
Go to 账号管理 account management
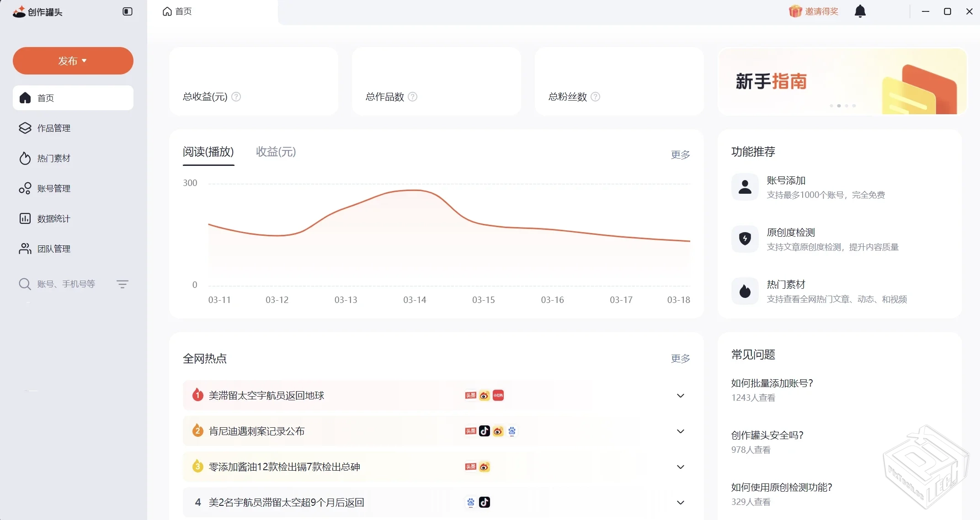click(x=53, y=188)
